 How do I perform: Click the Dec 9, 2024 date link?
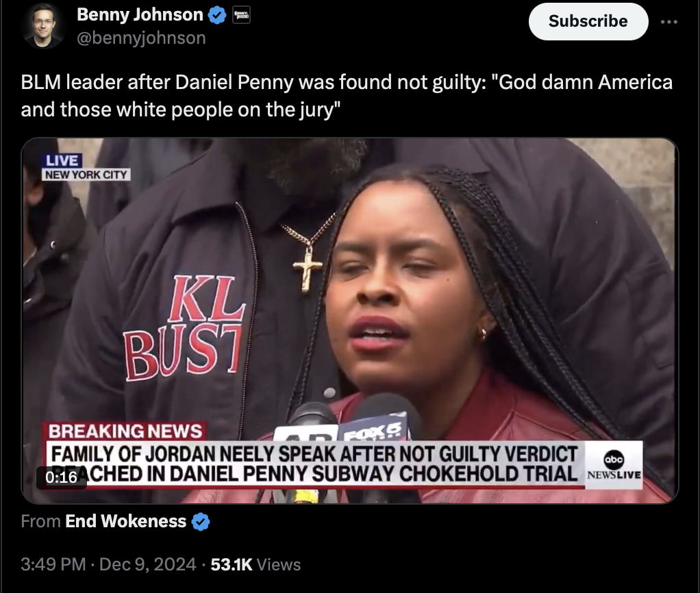pos(147,564)
